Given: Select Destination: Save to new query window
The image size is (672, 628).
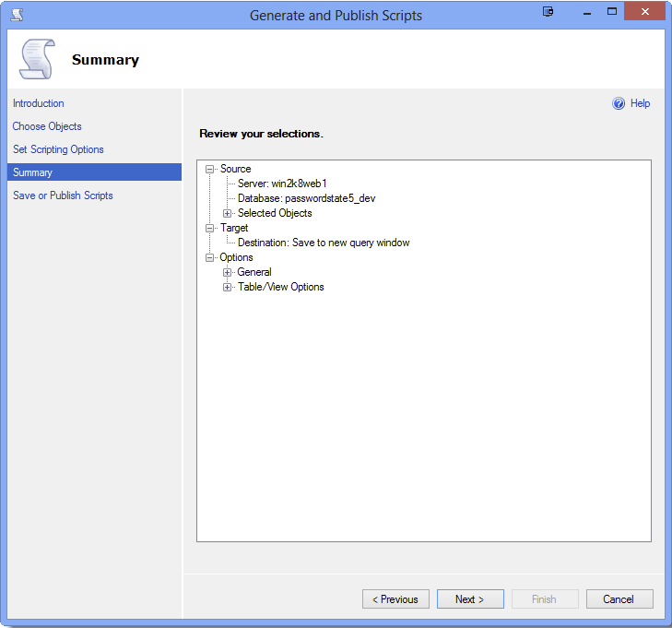Looking at the screenshot, I should pos(324,243).
